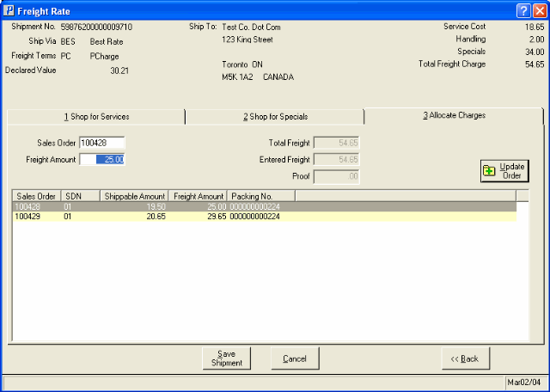Click shippable amount 19.50 cell
This screenshot has height=392, width=550.
click(156, 206)
